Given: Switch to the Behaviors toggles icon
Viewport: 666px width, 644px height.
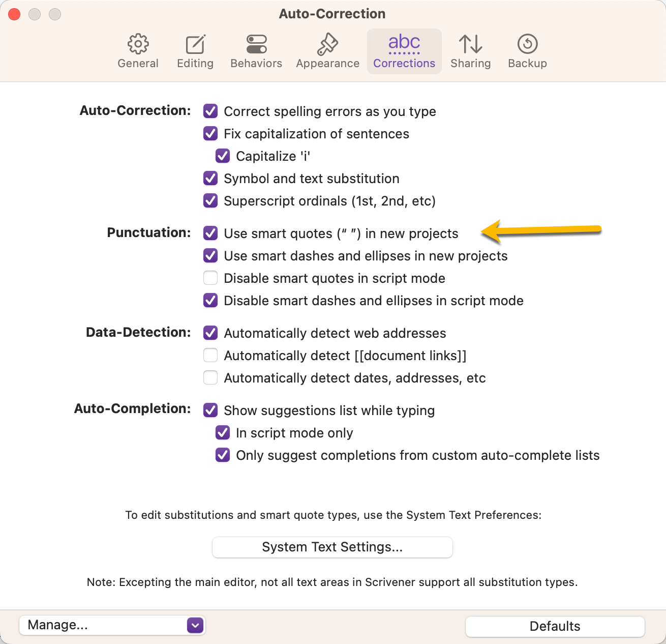Looking at the screenshot, I should point(256,44).
